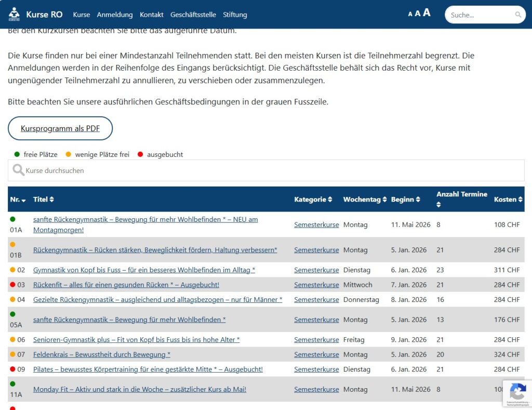Image resolution: width=532 pixels, height=410 pixels.
Task: Click the Kursprogramm als PDF button
Action: point(60,128)
